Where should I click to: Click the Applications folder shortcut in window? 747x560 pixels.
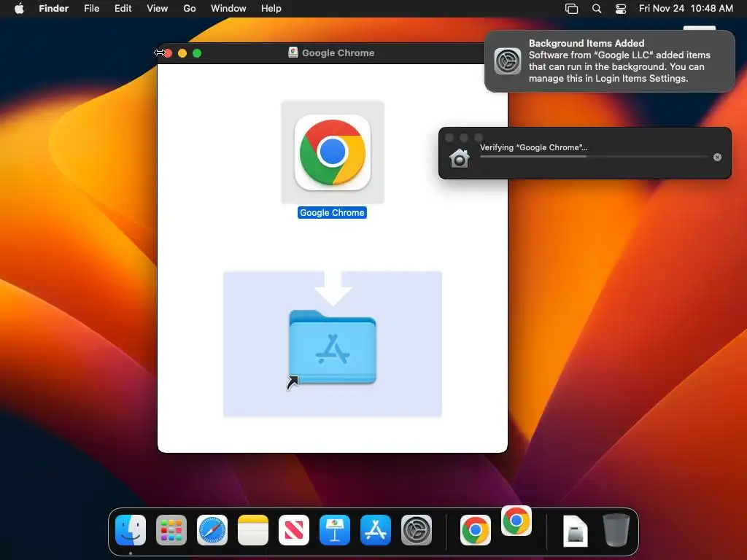point(333,347)
